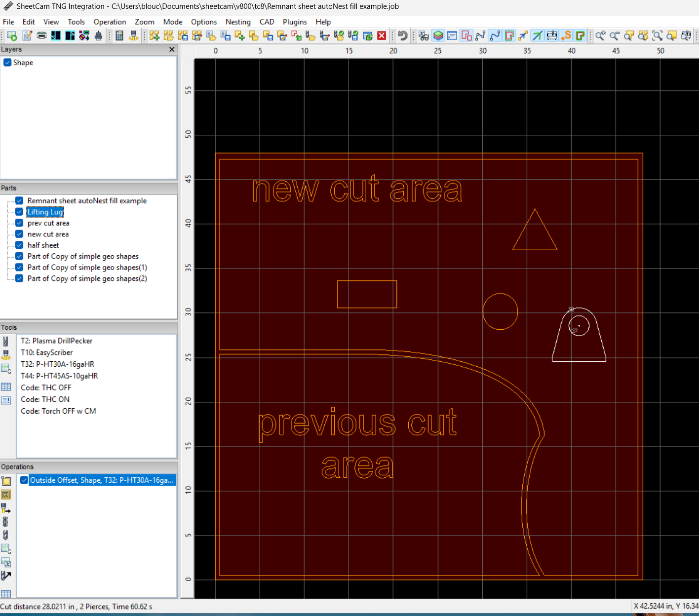
Task: Uncheck the Shape layer checkbox
Action: pos(7,63)
